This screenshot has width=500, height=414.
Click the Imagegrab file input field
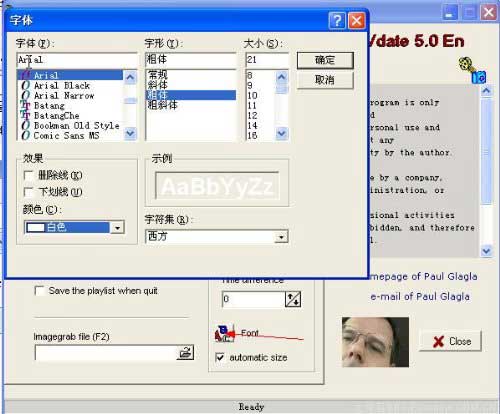click(106, 353)
